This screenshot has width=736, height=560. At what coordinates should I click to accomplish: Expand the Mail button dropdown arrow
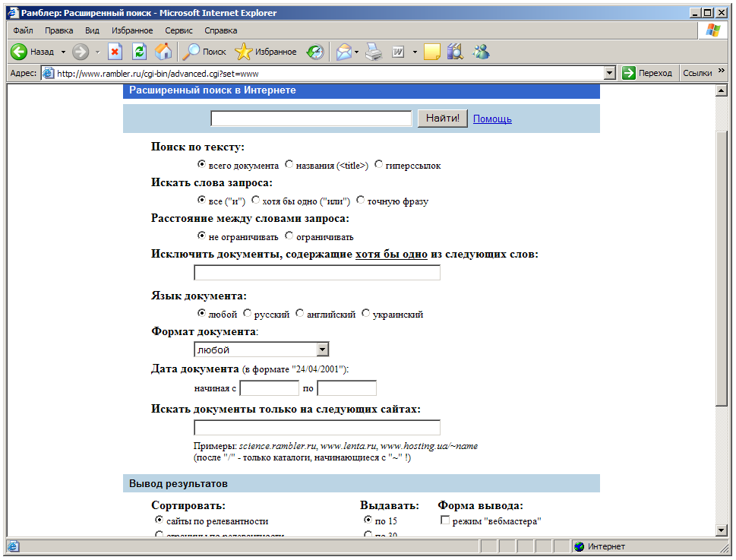point(356,52)
